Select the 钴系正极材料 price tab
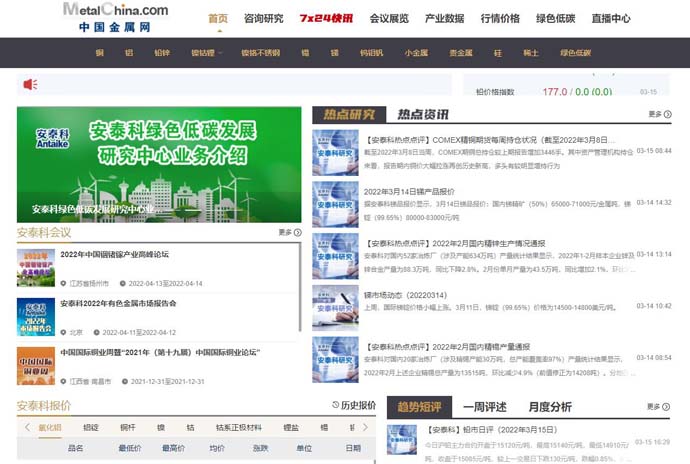The width and height of the screenshot is (690, 464). tap(239, 427)
